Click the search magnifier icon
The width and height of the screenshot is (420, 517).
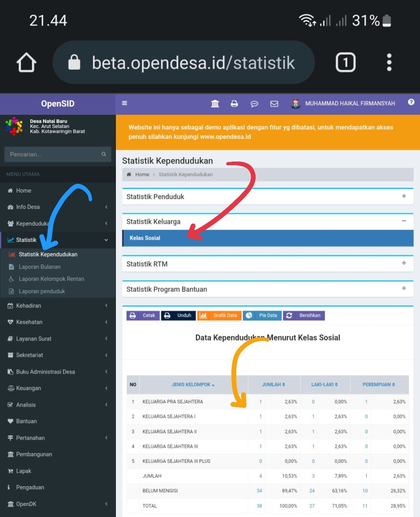tap(104, 154)
